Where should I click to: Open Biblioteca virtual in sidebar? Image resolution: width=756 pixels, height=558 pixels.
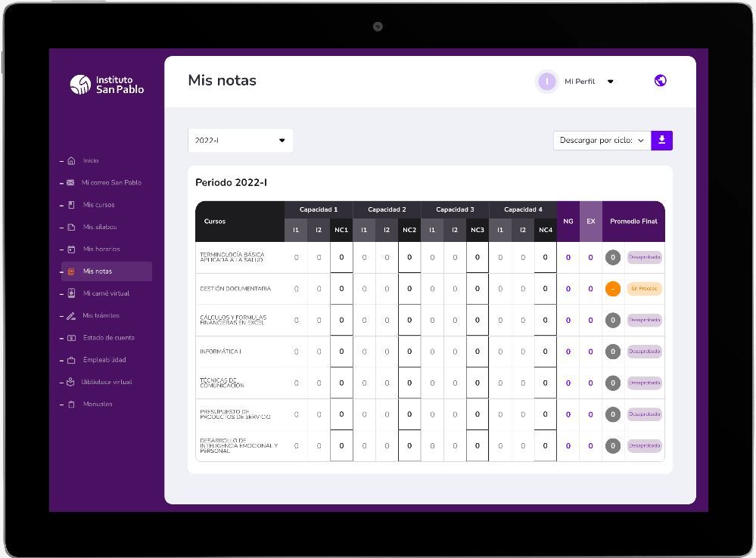coord(107,382)
